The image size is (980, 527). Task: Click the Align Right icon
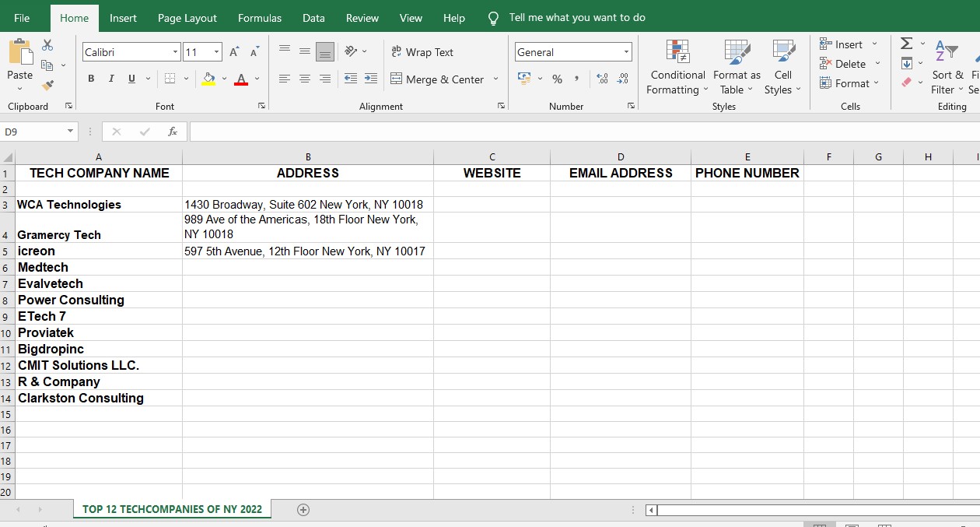point(325,79)
